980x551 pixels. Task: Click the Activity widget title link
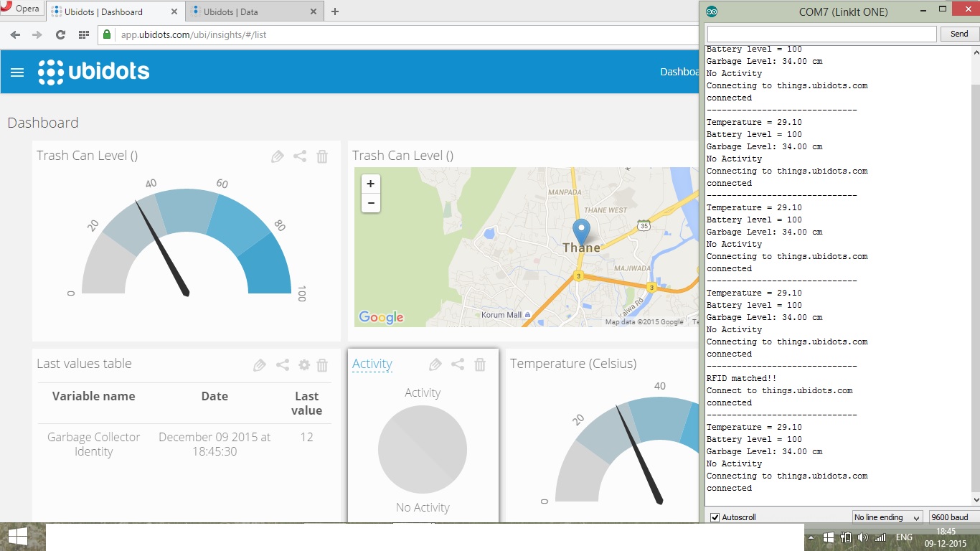click(x=372, y=364)
